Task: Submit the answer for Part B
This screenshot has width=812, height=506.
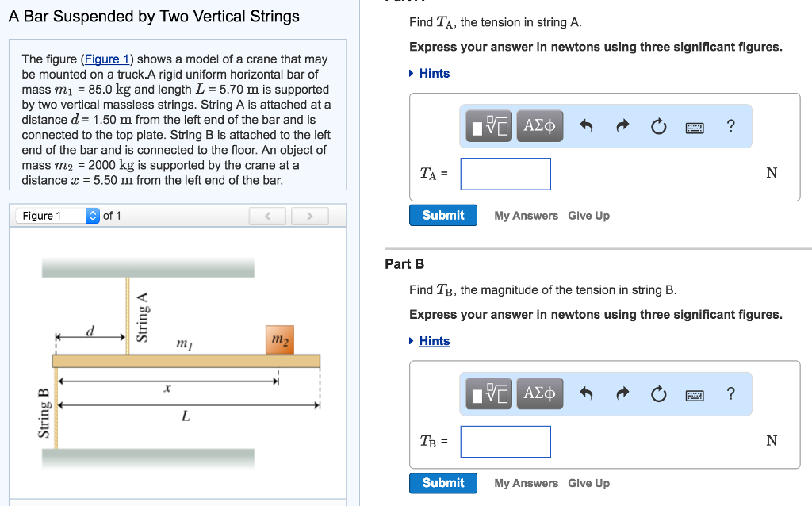Action: click(442, 483)
